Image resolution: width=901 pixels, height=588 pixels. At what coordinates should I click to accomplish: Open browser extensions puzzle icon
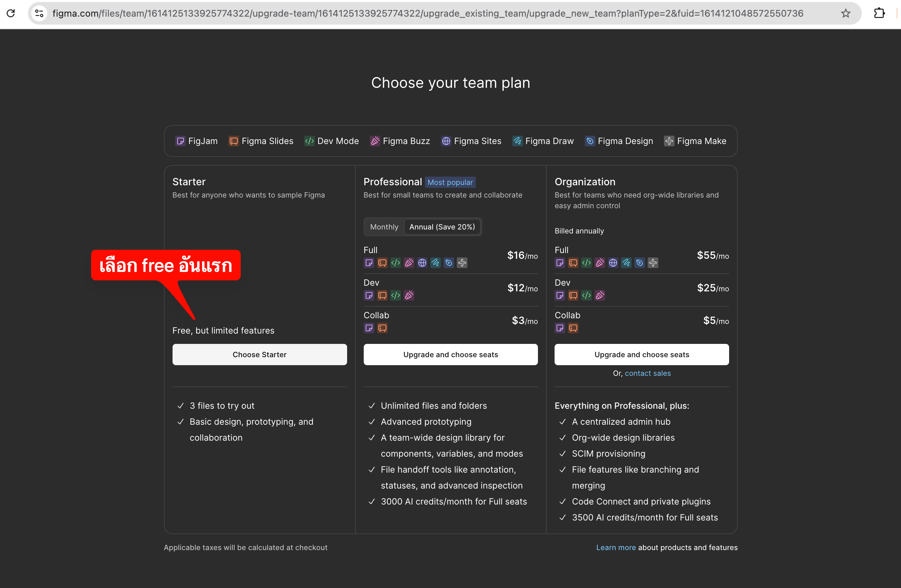879,13
